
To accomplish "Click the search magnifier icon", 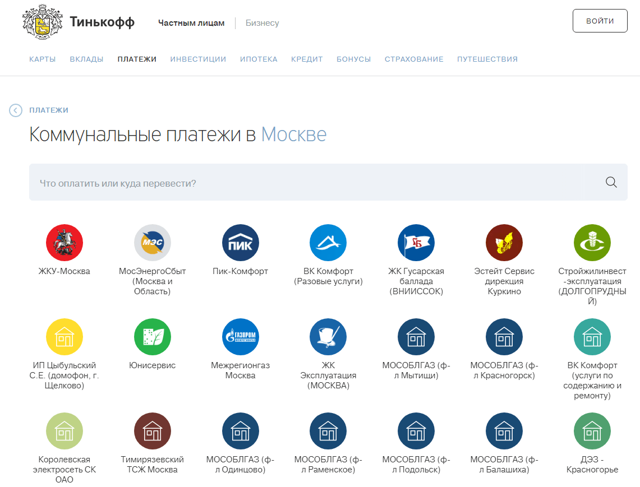I will click(x=611, y=182).
